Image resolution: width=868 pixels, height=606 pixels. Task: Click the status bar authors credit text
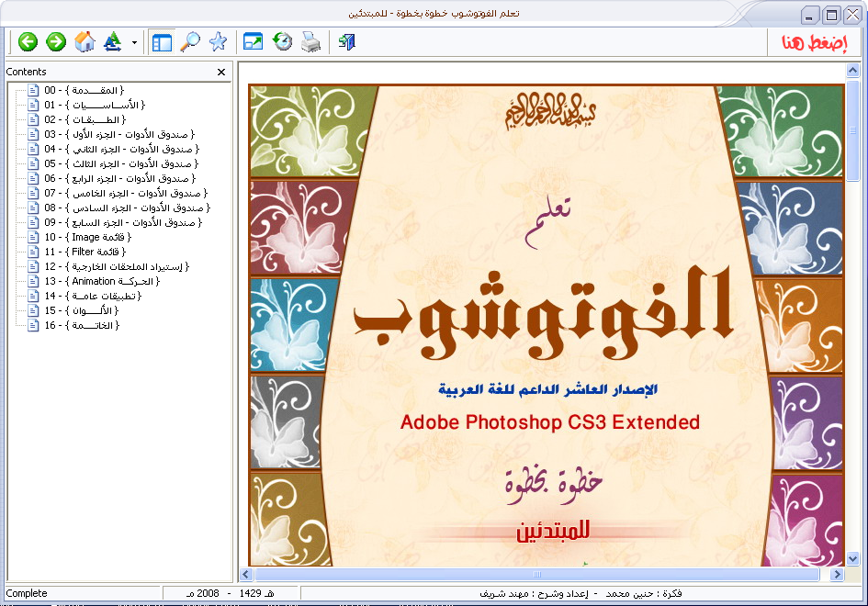[x=581, y=594]
